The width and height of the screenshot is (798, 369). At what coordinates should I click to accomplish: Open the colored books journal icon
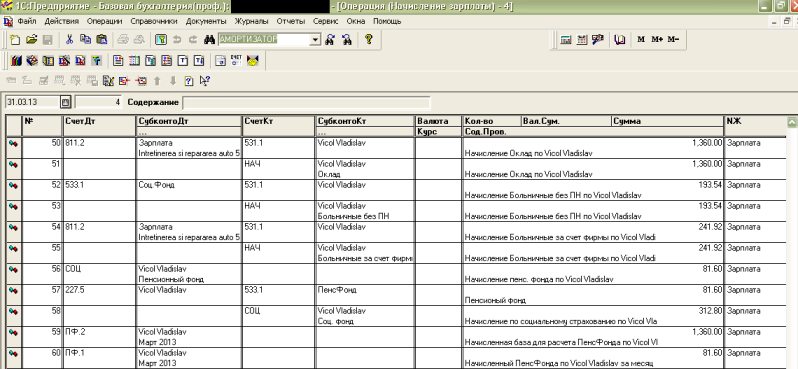pyautogui.click(x=16, y=61)
